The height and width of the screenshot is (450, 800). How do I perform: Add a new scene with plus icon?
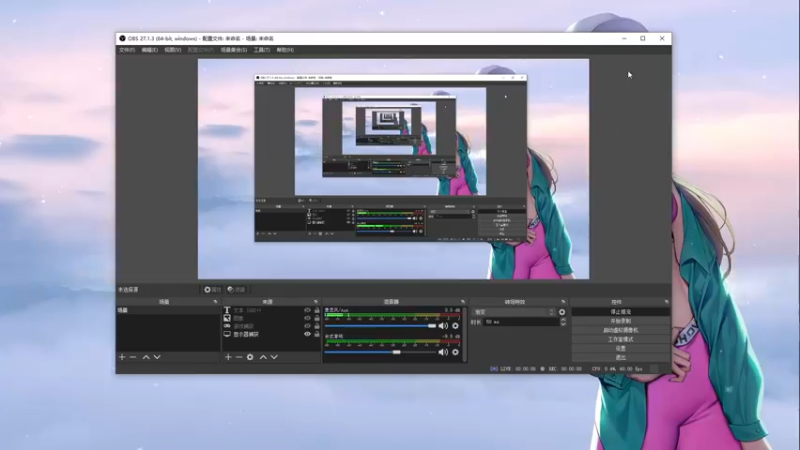pos(122,357)
